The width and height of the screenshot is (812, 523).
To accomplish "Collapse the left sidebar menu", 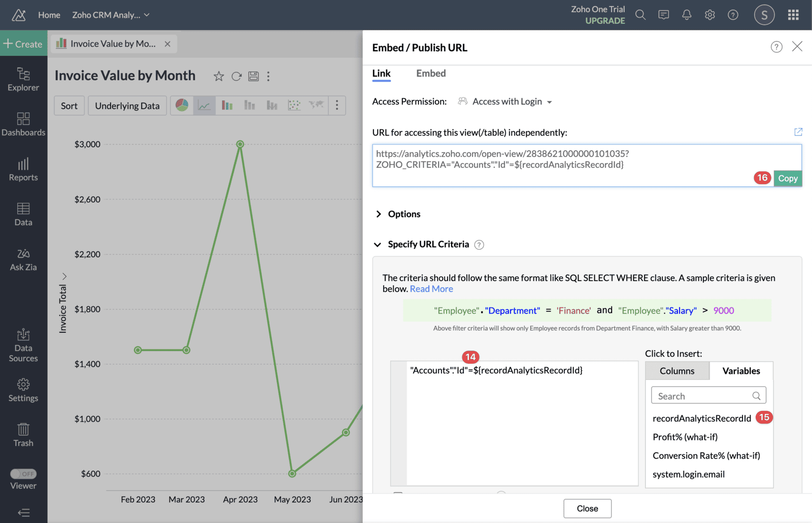I will click(x=23, y=512).
